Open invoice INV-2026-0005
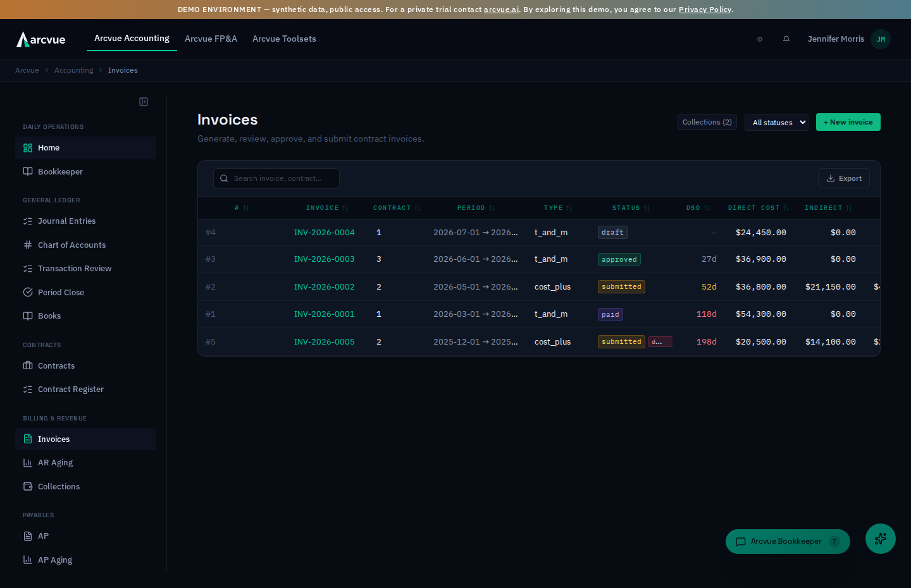911x588 pixels. click(324, 342)
